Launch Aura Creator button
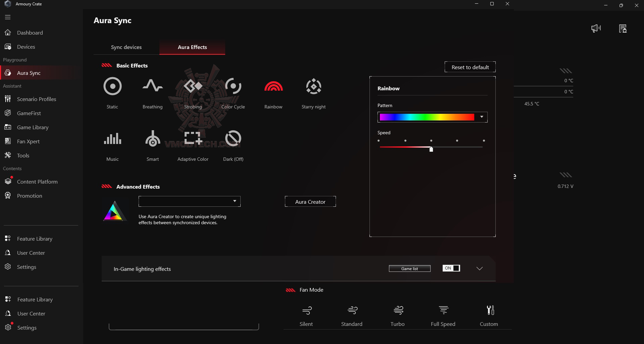The height and width of the screenshot is (344, 644). coord(310,202)
